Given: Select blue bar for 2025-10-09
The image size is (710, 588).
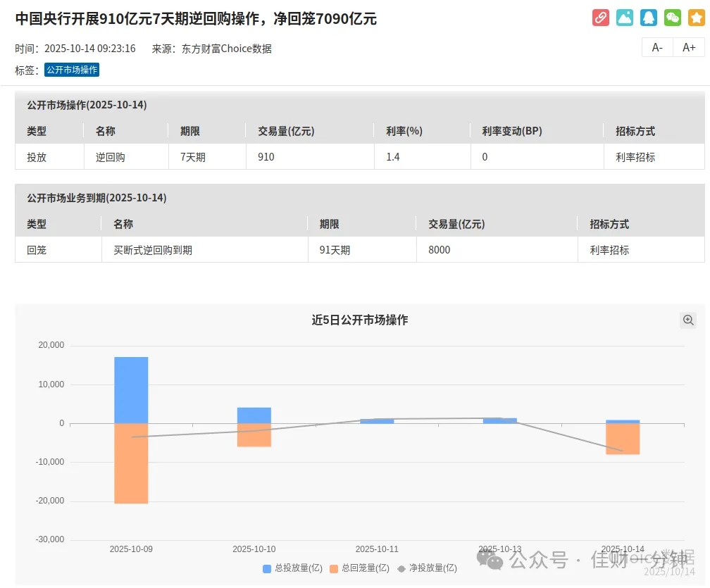Looking at the screenshot, I should coord(131,390).
